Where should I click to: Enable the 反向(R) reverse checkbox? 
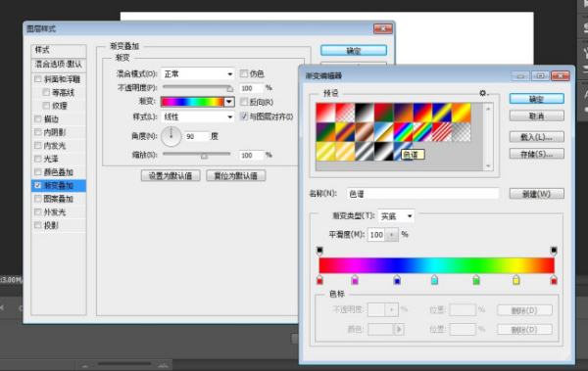(x=244, y=102)
